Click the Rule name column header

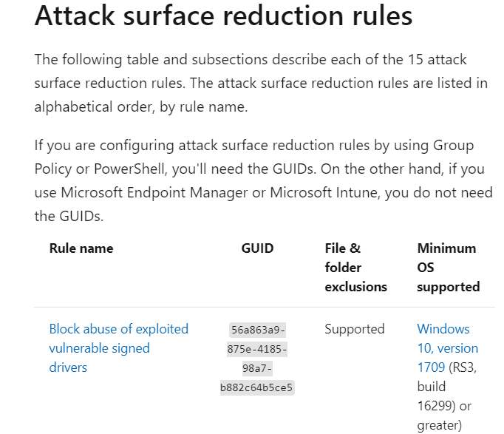tap(81, 248)
